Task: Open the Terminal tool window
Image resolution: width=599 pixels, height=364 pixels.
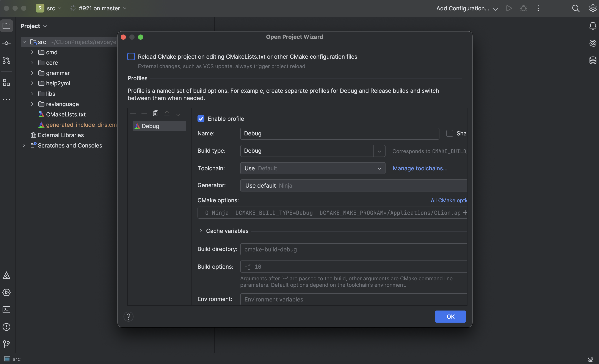Action: pos(6,309)
